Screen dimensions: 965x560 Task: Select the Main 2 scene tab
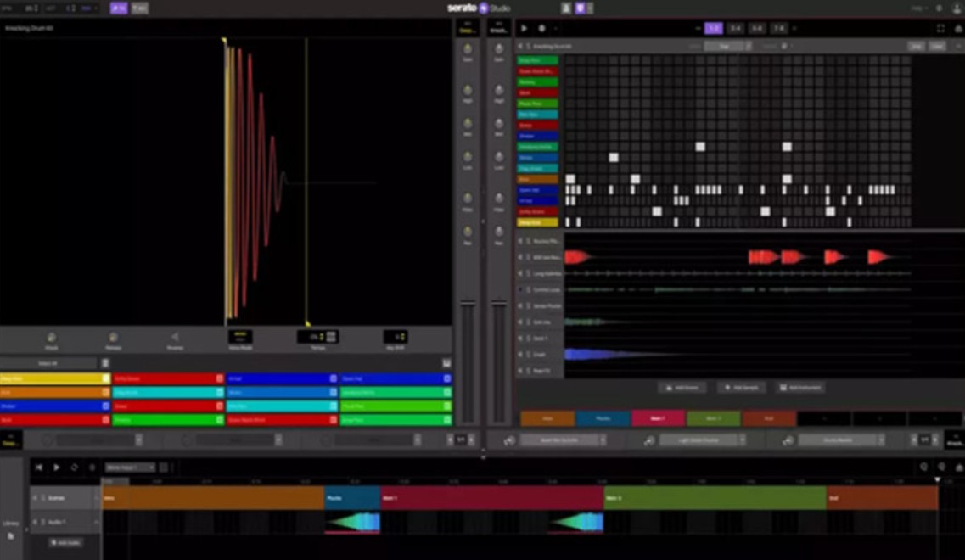[714, 419]
